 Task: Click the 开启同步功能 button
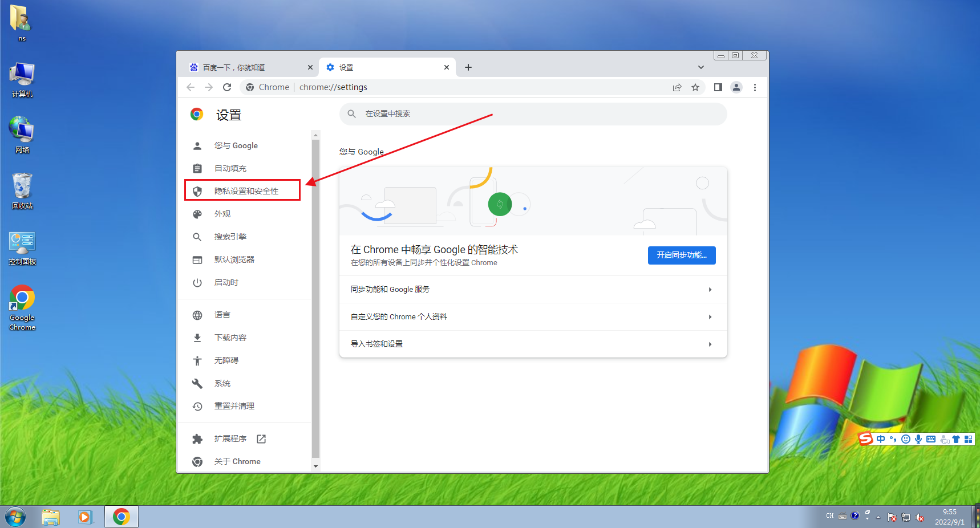pyautogui.click(x=681, y=255)
